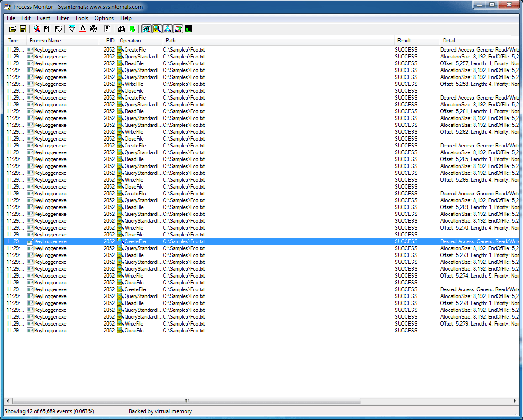Open the Event menu

(44, 18)
